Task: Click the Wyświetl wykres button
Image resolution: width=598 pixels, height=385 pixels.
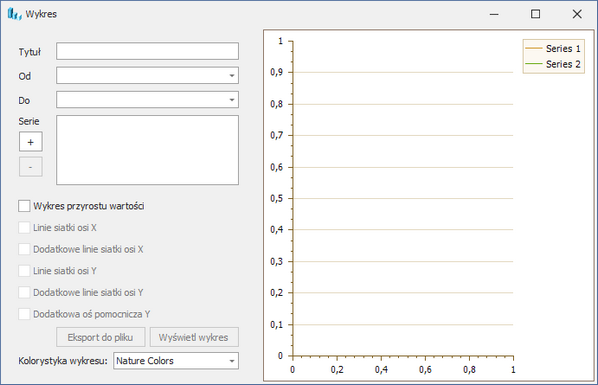Action: (x=194, y=337)
